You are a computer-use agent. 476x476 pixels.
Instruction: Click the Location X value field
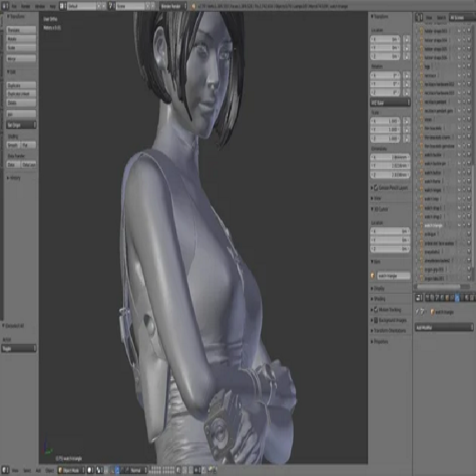tap(386, 39)
